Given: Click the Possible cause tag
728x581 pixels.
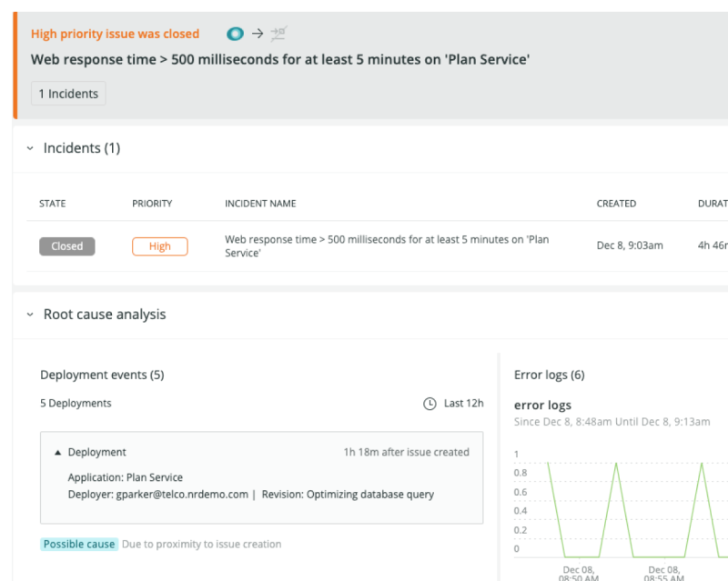Looking at the screenshot, I should (79, 544).
